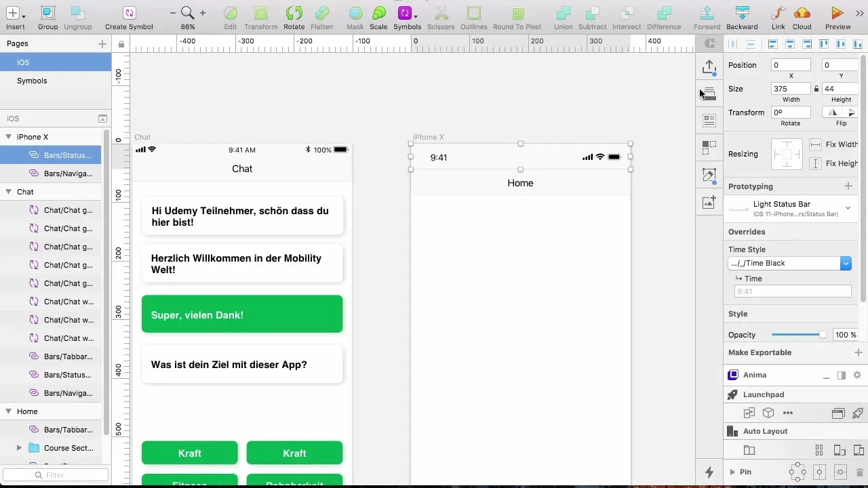Screen dimensions: 868x488
Task: Collapse the pages list toggle
Action: pos(102,119)
